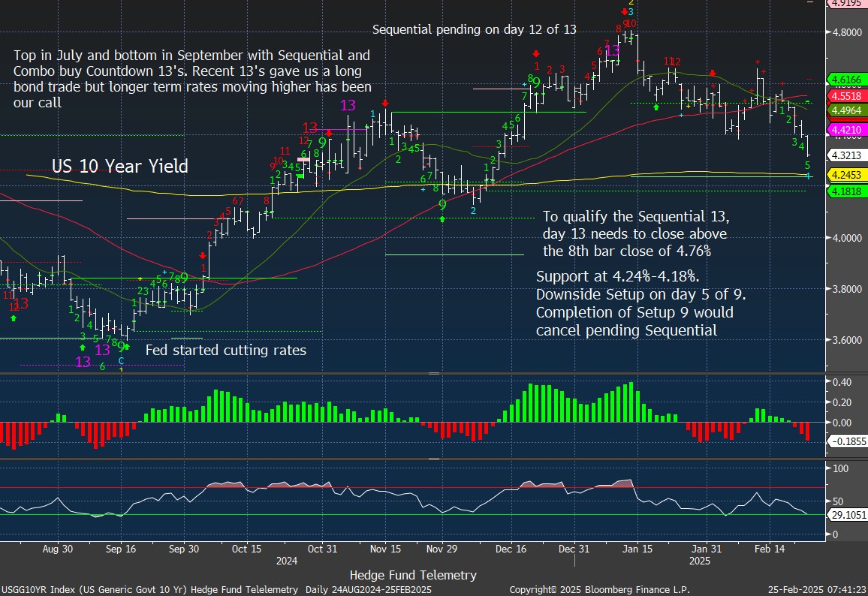
Task: Select the Dec 31 date label
Action: (574, 549)
